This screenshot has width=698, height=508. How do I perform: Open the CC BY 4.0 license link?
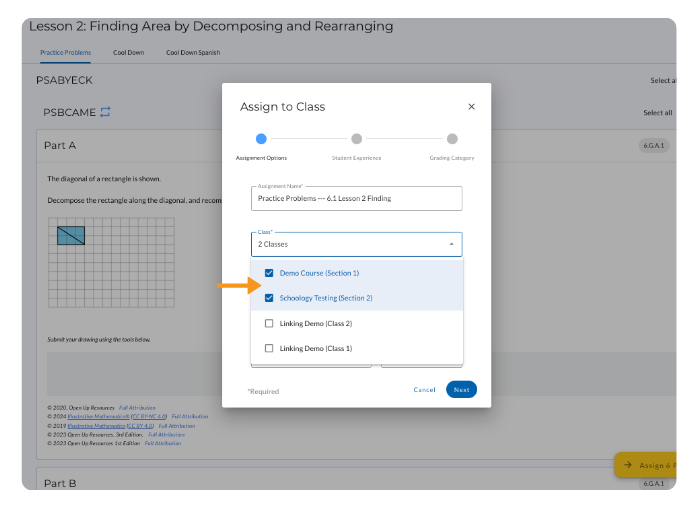pos(141,426)
